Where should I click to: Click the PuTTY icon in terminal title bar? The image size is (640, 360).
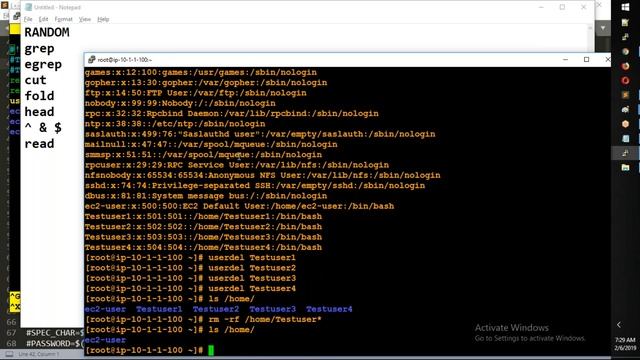[x=91, y=60]
